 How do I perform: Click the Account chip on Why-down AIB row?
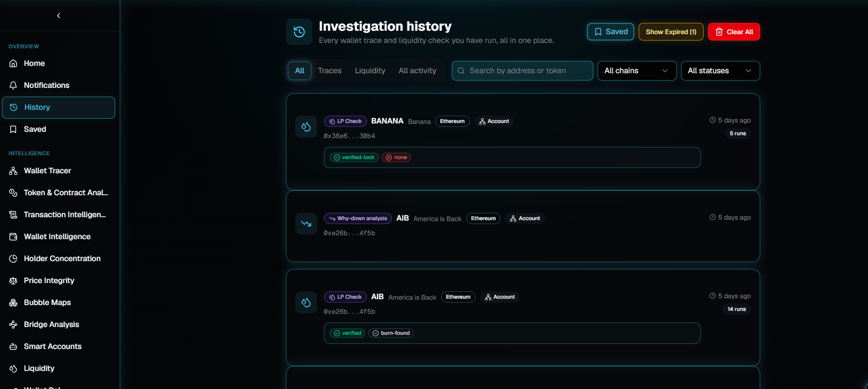[x=525, y=218]
